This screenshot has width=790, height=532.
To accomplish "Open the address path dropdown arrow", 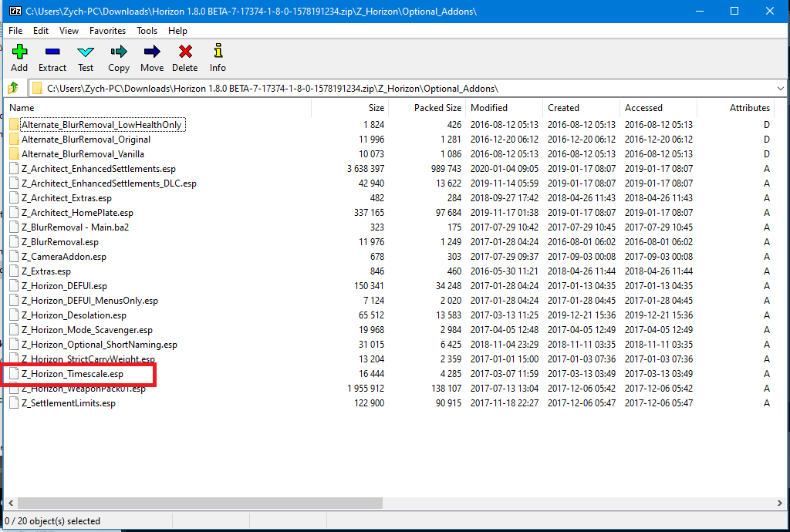I will (x=779, y=88).
